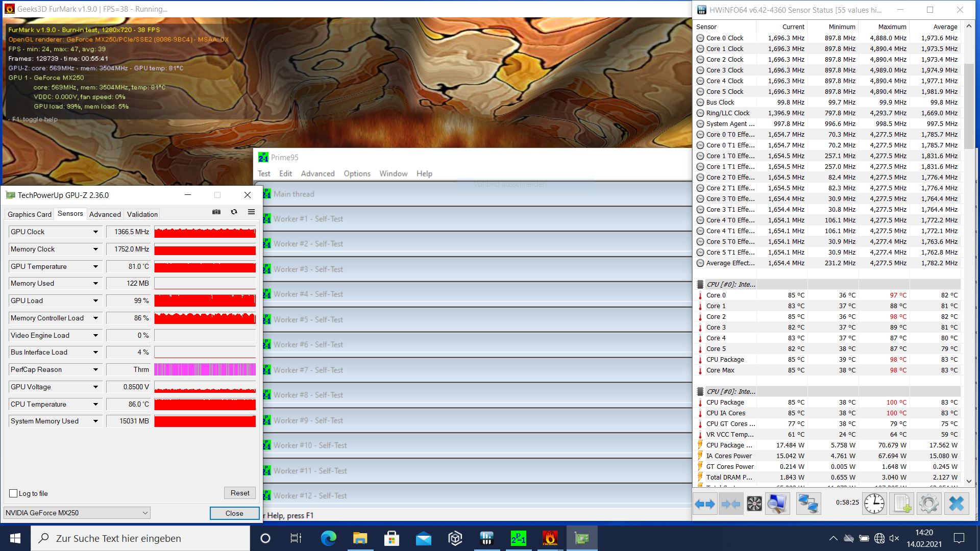Open Mail app from taskbar
The image size is (980, 551).
(x=423, y=538)
